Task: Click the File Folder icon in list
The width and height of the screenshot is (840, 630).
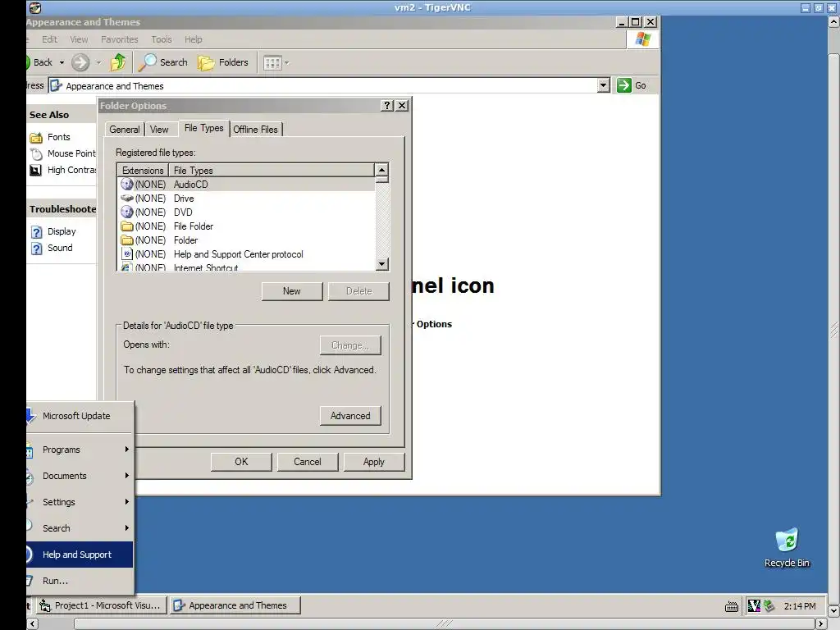Action: click(127, 226)
